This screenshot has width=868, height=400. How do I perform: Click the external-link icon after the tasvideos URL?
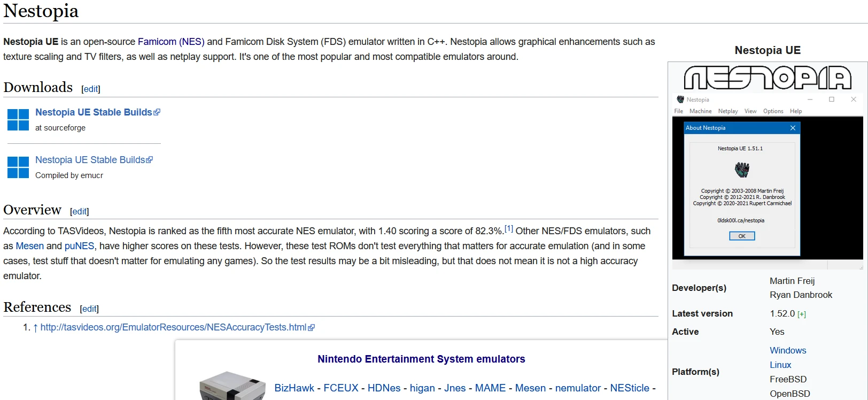coord(311,327)
